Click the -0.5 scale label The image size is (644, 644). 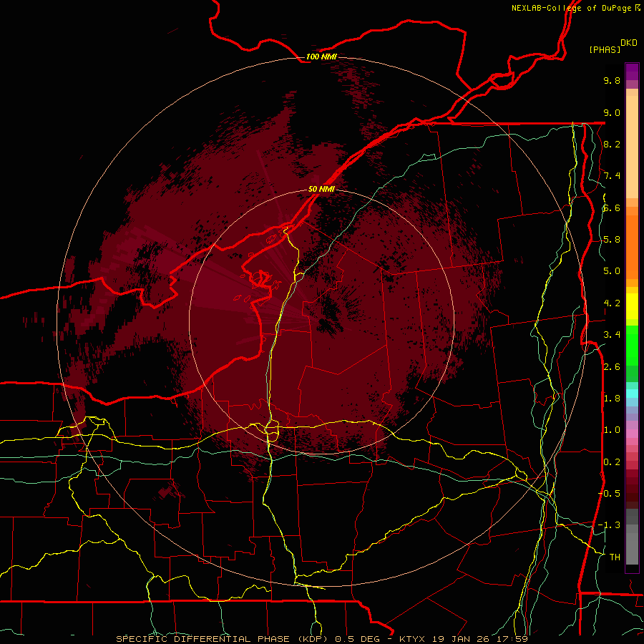point(609,494)
